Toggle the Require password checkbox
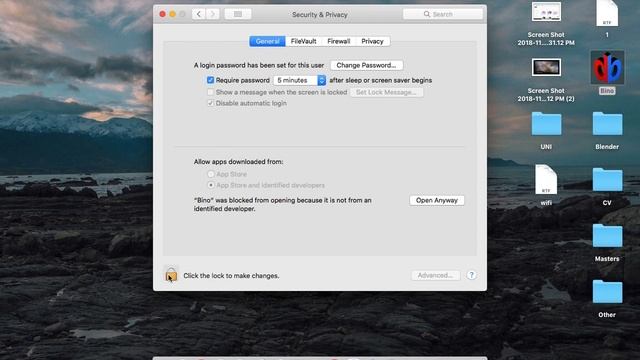This screenshot has height=360, width=640. pos(210,80)
